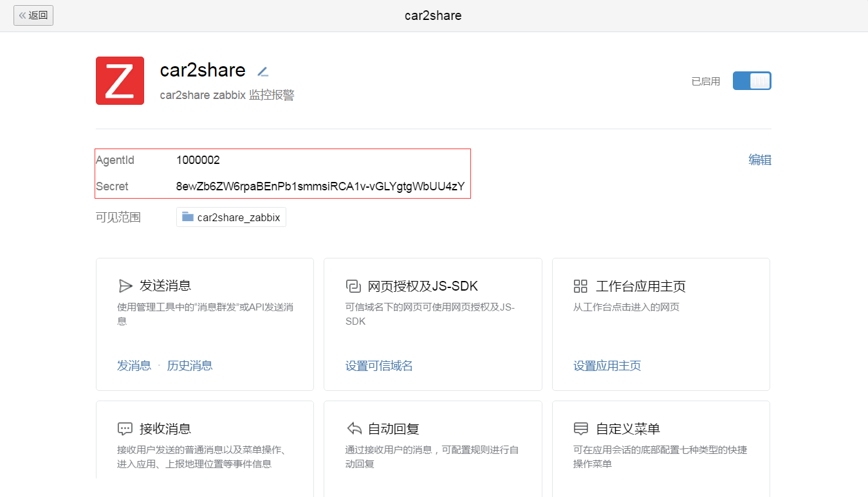Image resolution: width=868 pixels, height=497 pixels.
Task: Click the pencil icon beside car2share name
Action: pyautogui.click(x=263, y=71)
